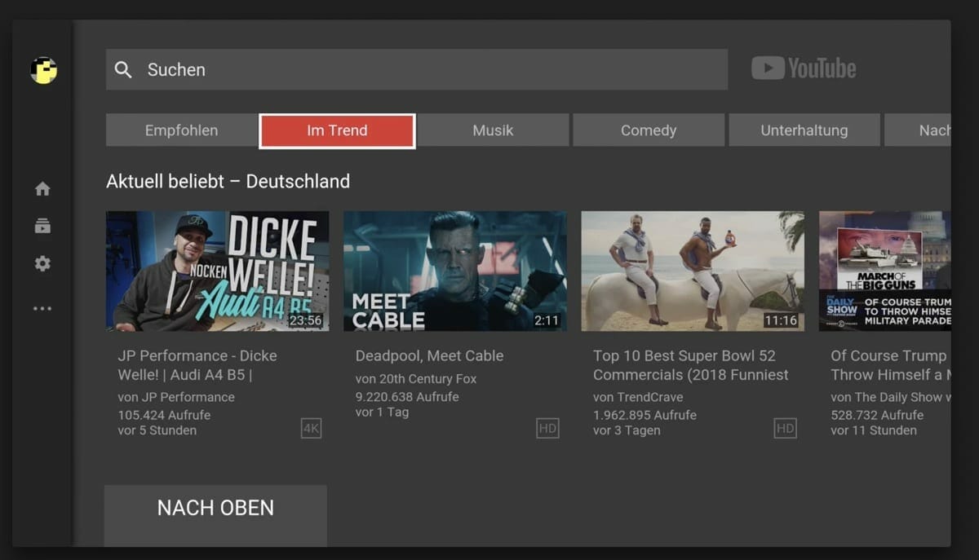Open Subscriptions in the sidebar
This screenshot has width=979, height=560.
42,226
